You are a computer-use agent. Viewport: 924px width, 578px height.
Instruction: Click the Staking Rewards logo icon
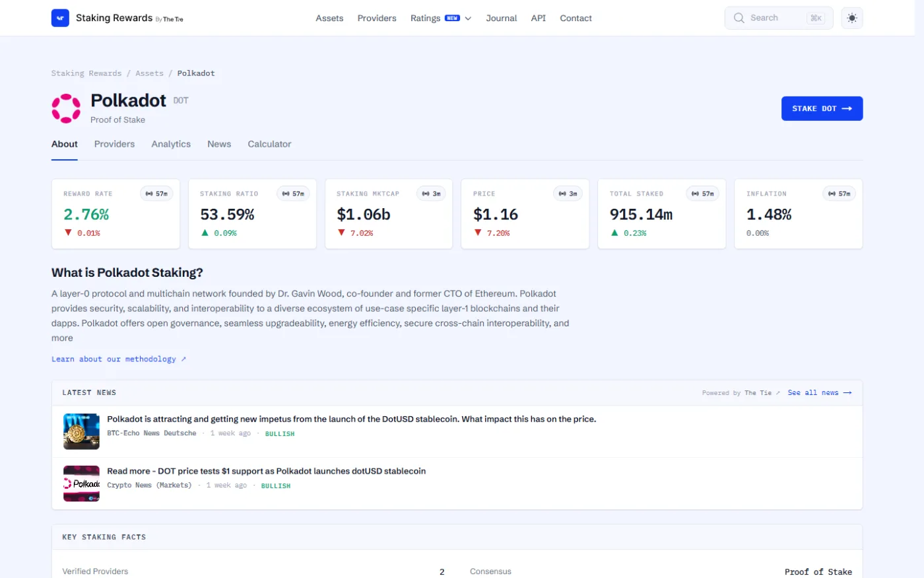pyautogui.click(x=60, y=18)
